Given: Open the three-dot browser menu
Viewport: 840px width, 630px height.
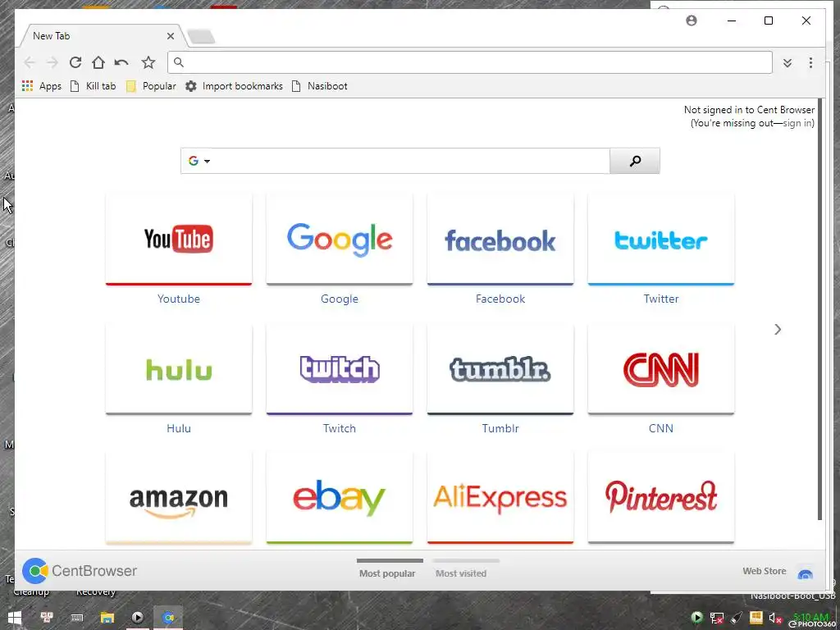Looking at the screenshot, I should click(810, 62).
